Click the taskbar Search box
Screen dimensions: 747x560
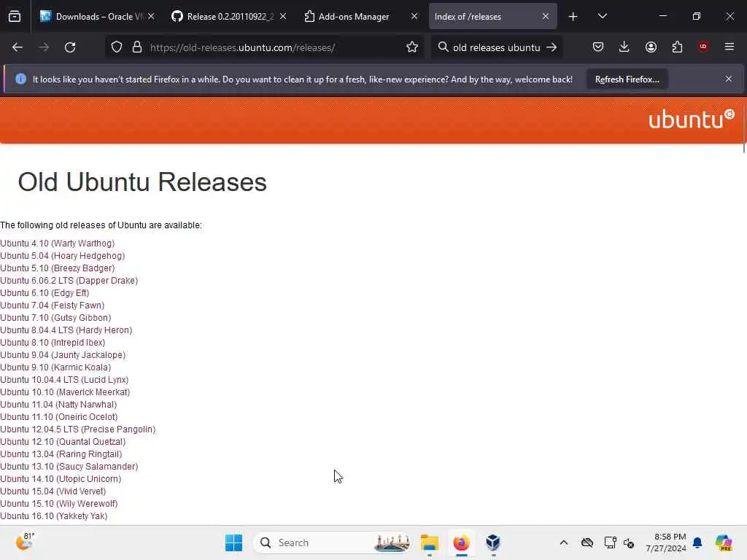[x=332, y=542]
